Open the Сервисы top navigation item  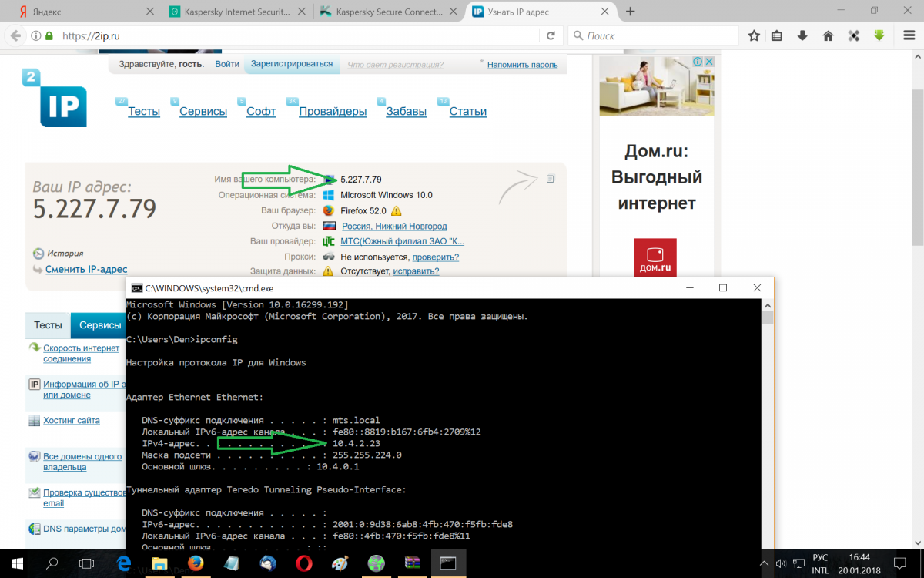[x=203, y=111]
